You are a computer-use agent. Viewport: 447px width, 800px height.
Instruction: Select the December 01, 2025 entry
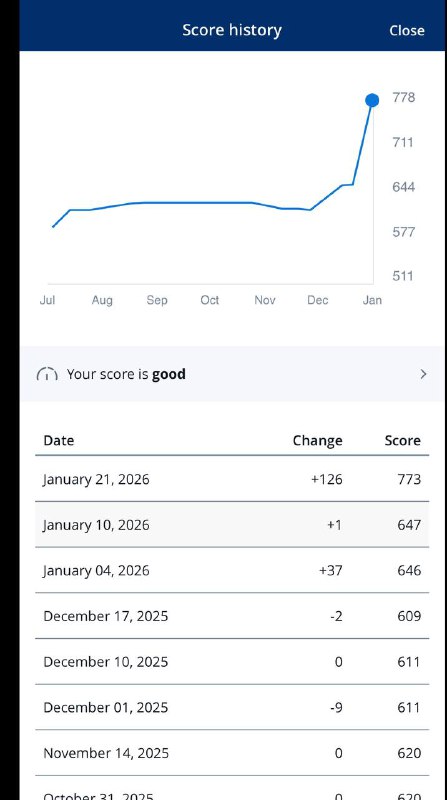pyautogui.click(x=232, y=707)
